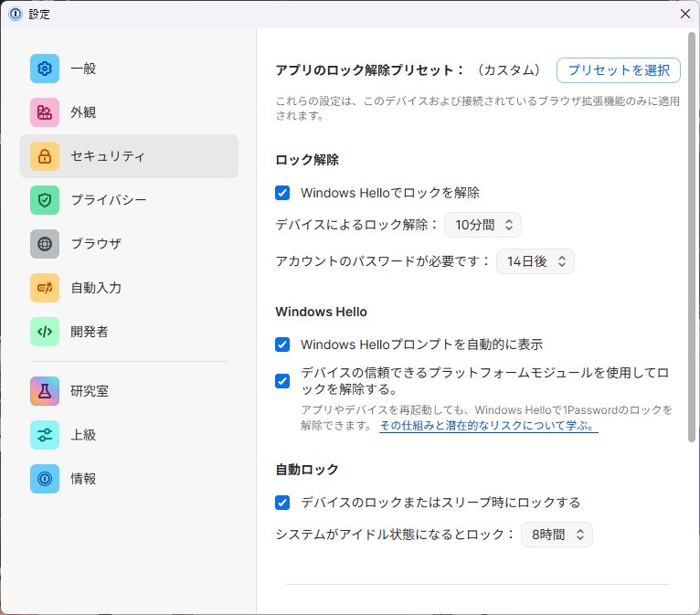Open the 上級 section label
Screen dimensions: 700x615
point(83,435)
